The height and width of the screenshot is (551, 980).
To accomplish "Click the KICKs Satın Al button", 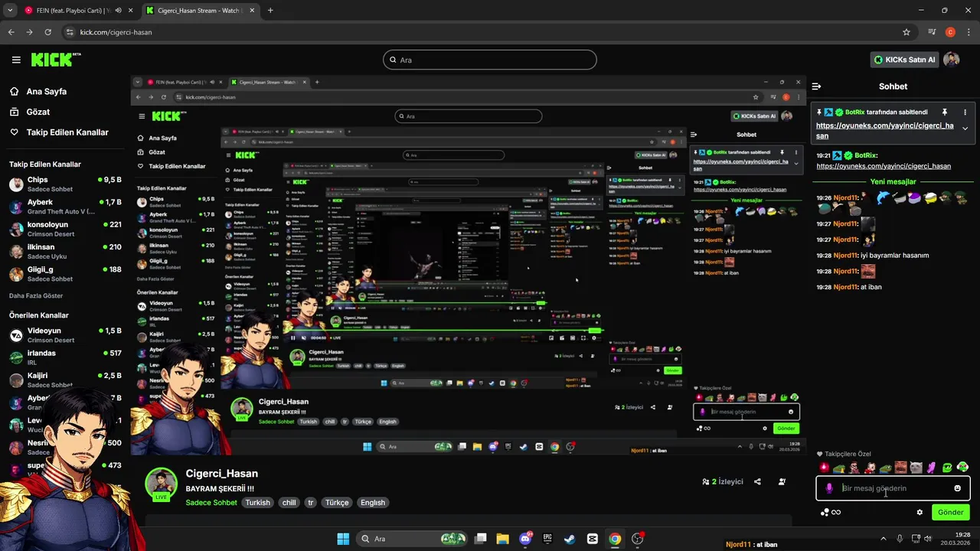I will click(905, 60).
